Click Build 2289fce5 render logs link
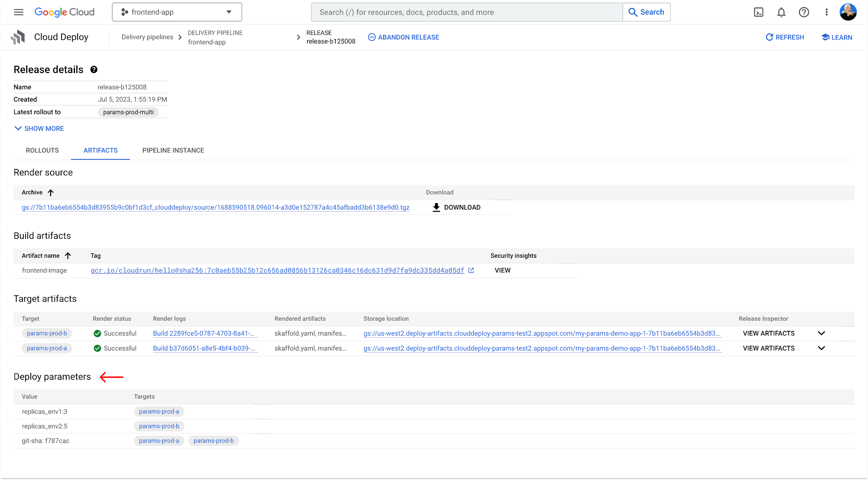The image size is (868, 480). coord(204,333)
